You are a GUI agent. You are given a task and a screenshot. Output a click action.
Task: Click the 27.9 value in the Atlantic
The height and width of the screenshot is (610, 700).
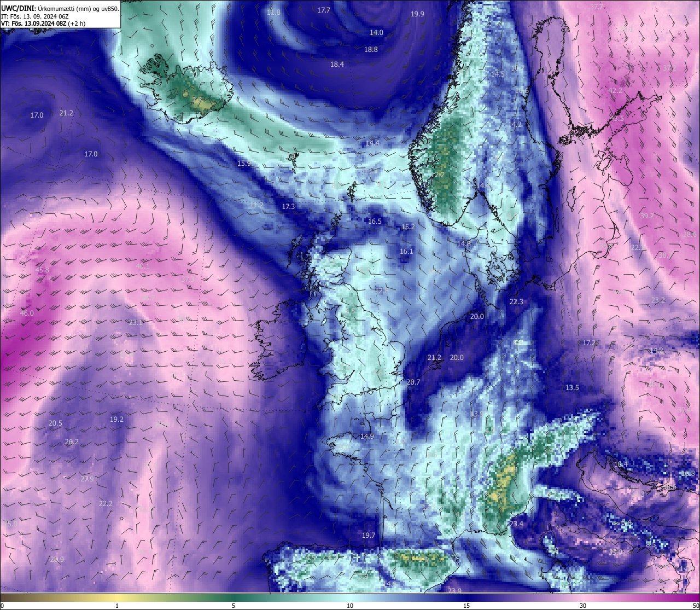coord(87,479)
